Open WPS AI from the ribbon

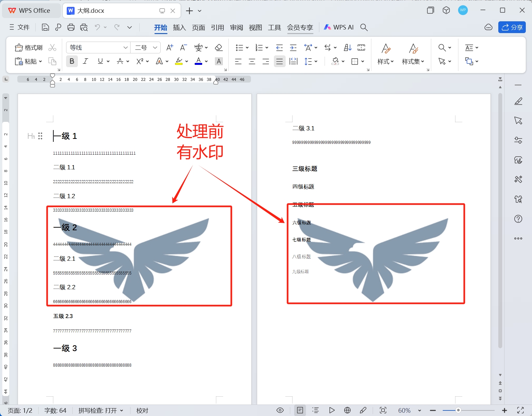pos(339,27)
